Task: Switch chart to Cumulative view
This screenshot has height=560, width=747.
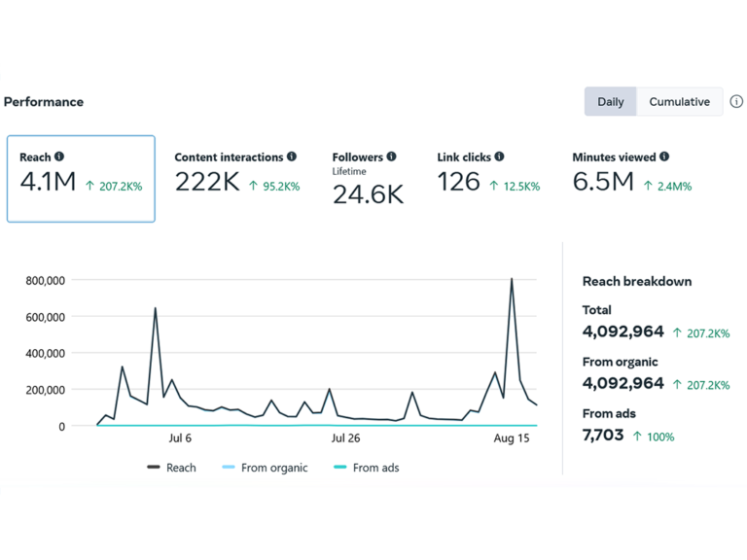Action: pyautogui.click(x=679, y=102)
